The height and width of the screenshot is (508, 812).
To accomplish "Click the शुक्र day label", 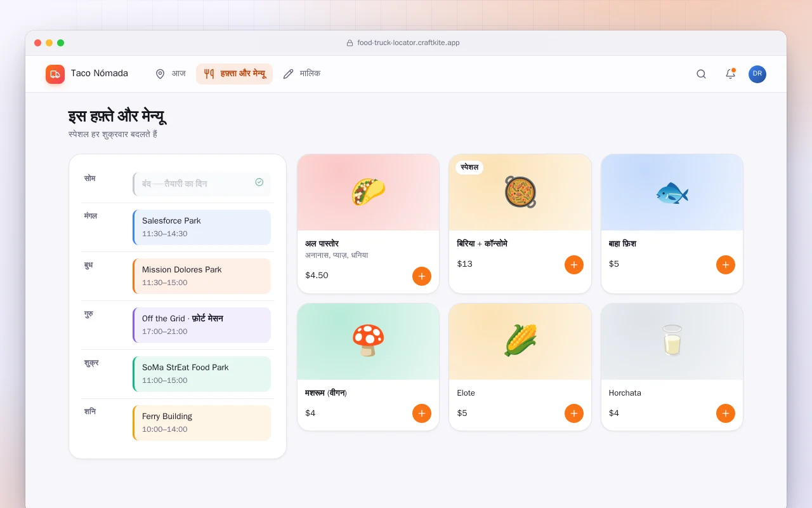I will tap(91, 363).
